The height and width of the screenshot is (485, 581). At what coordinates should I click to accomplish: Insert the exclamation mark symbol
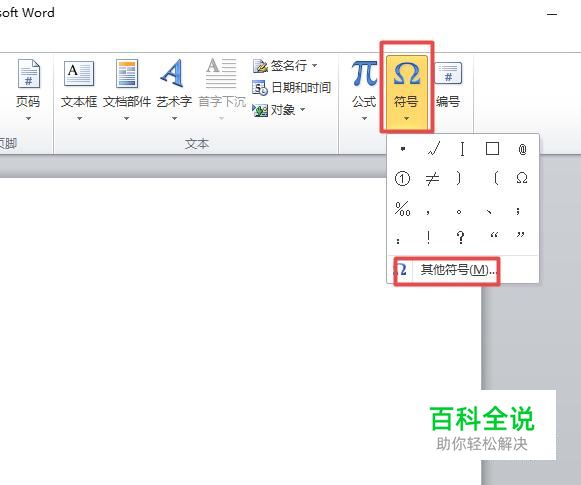(x=428, y=237)
